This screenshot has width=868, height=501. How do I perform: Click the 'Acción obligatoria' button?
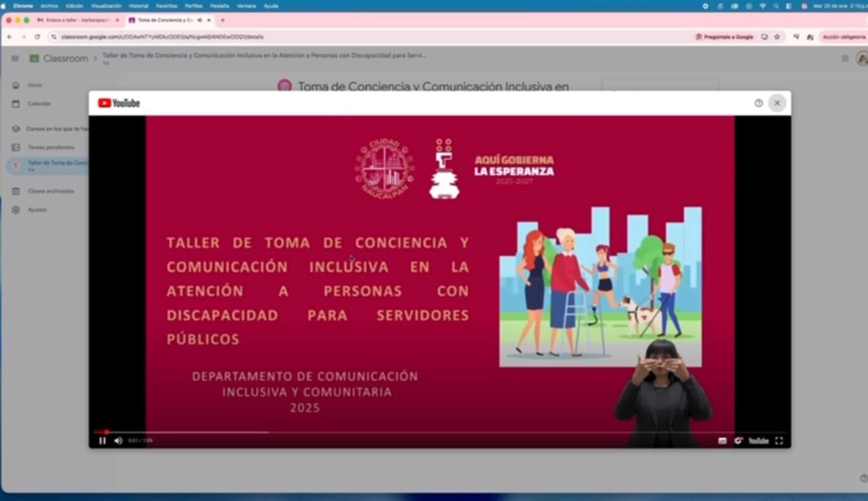(x=843, y=37)
